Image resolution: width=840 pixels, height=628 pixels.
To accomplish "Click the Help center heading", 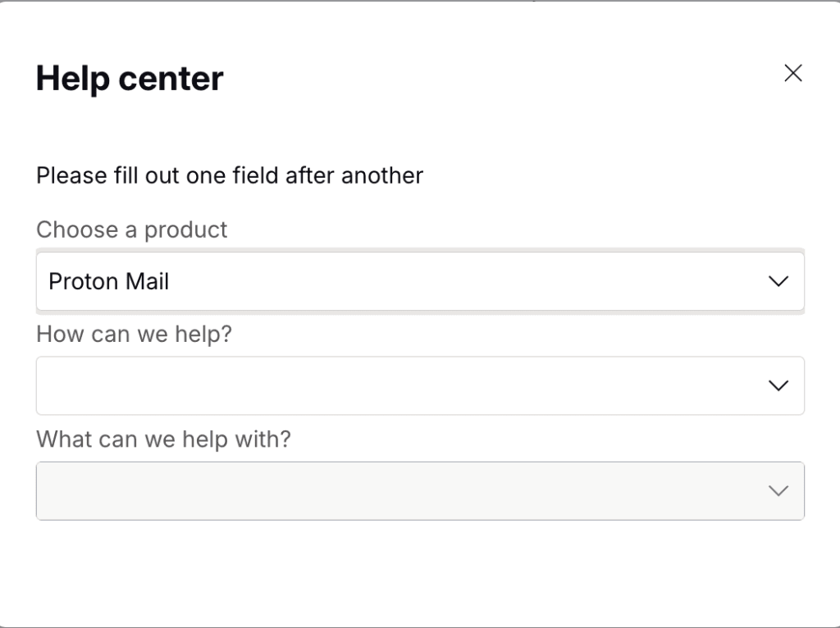I will pyautogui.click(x=130, y=79).
